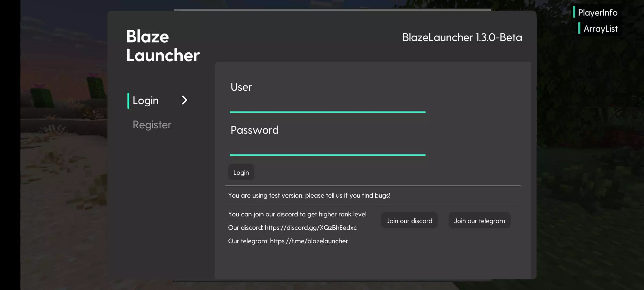
Task: Click the Blaze Launcher logo title
Action: [x=163, y=46]
